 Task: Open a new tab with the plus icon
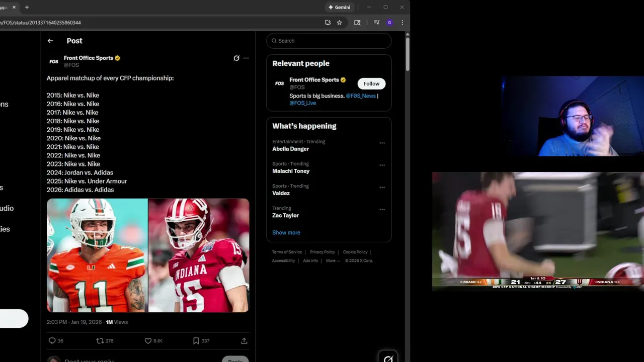pos(27,7)
